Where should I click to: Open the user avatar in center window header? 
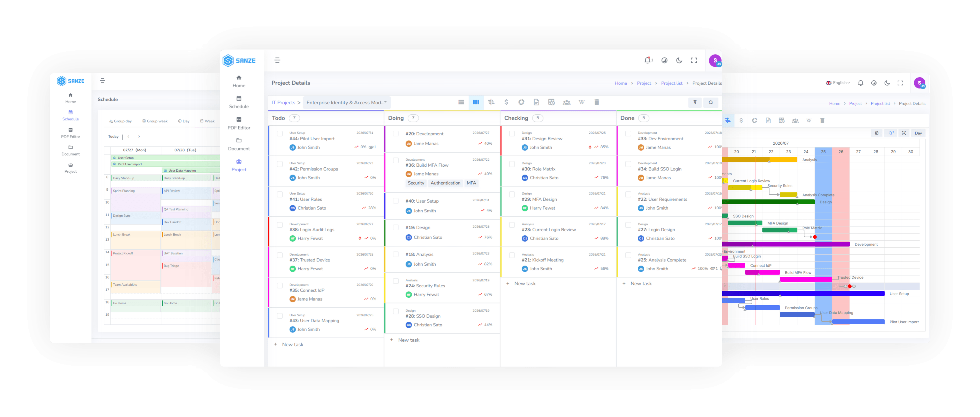[x=715, y=61]
